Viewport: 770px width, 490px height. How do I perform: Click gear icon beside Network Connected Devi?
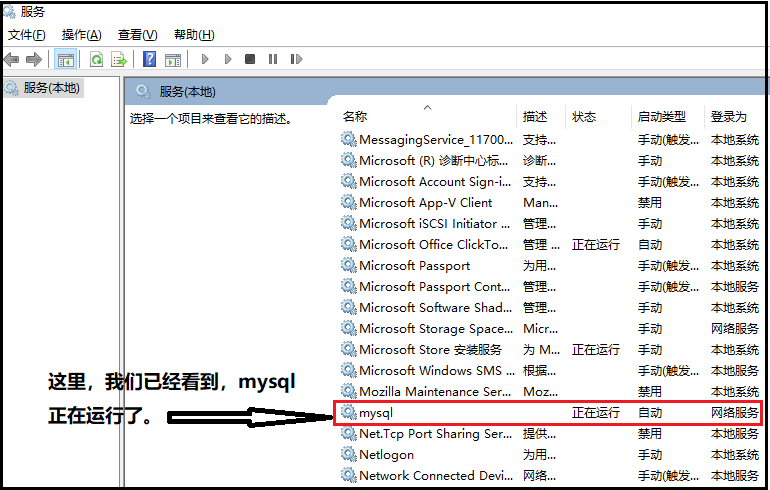(x=349, y=475)
